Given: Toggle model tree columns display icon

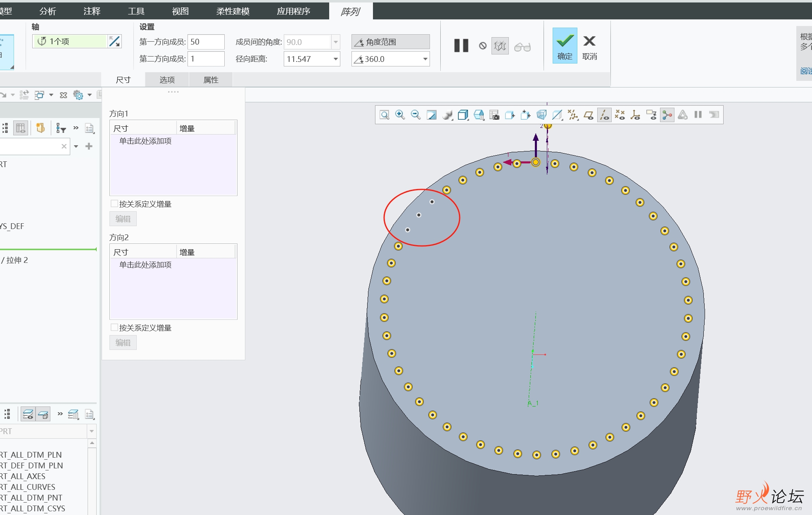Looking at the screenshot, I should [20, 128].
